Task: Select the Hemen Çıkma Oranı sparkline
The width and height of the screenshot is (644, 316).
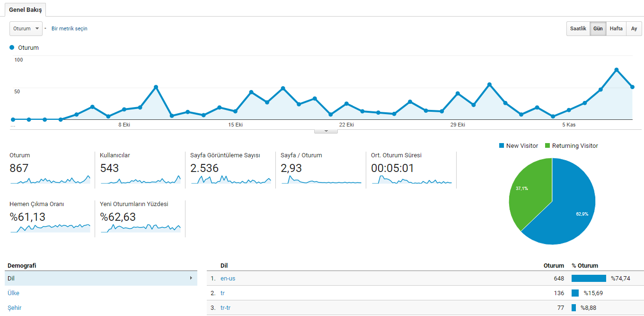Action: (50, 228)
